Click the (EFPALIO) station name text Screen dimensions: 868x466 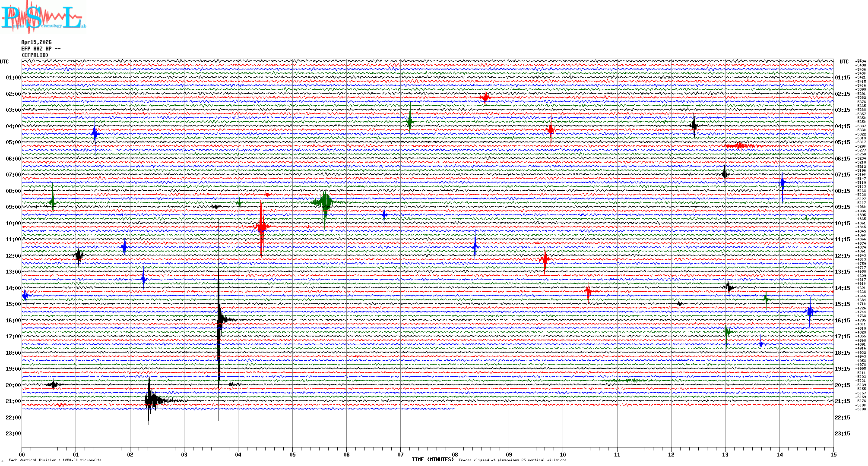(x=35, y=55)
